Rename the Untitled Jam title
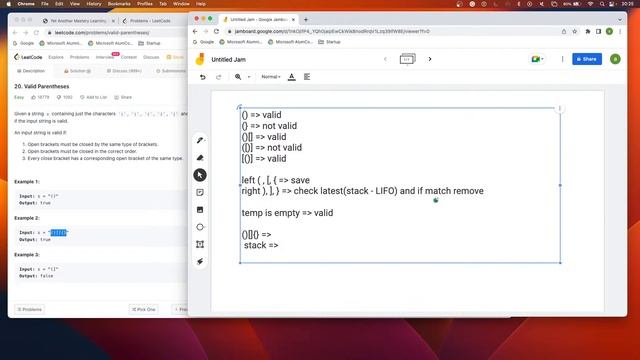The image size is (640, 360). pos(229,60)
